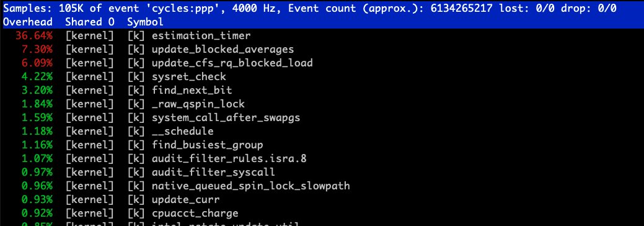
Task: Click the 0.96% overhead value
Action: (x=37, y=186)
